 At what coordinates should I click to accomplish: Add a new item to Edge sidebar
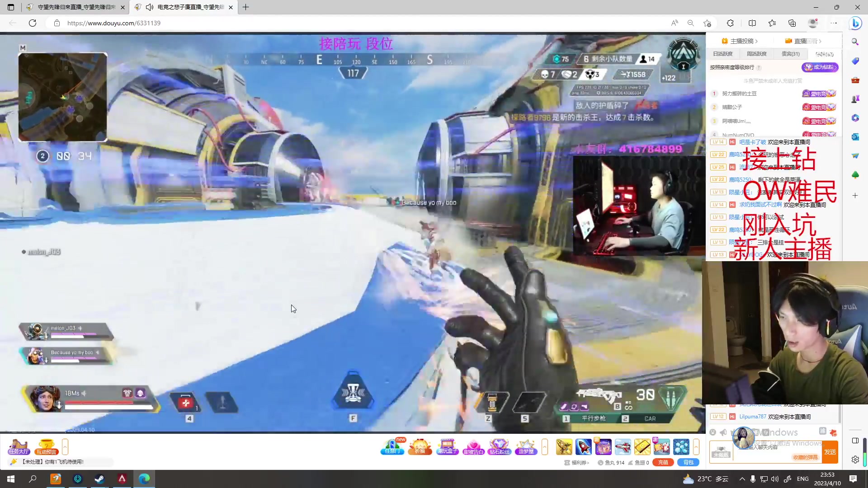pyautogui.click(x=855, y=196)
